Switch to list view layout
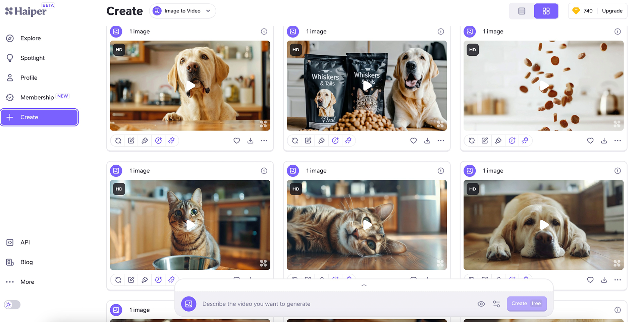 522,11
